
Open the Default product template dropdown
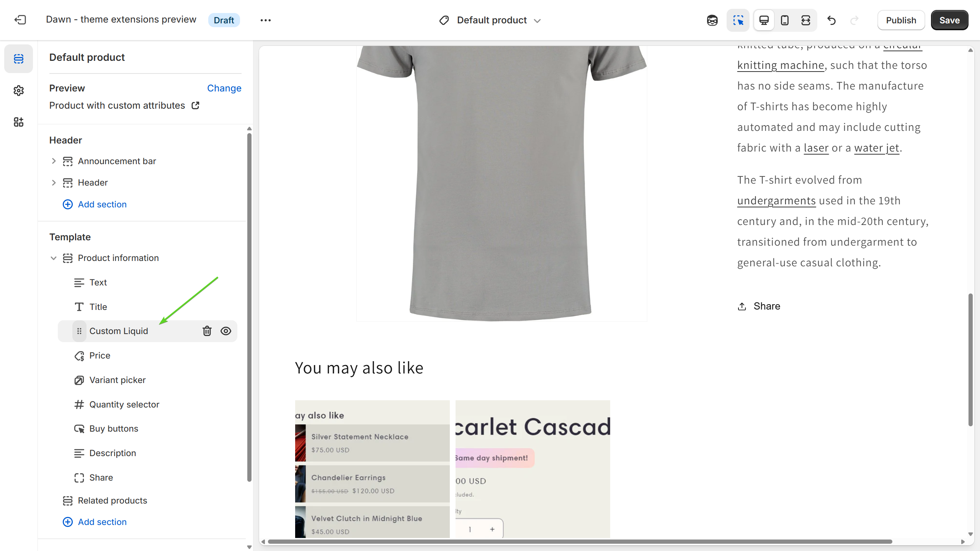pyautogui.click(x=491, y=20)
